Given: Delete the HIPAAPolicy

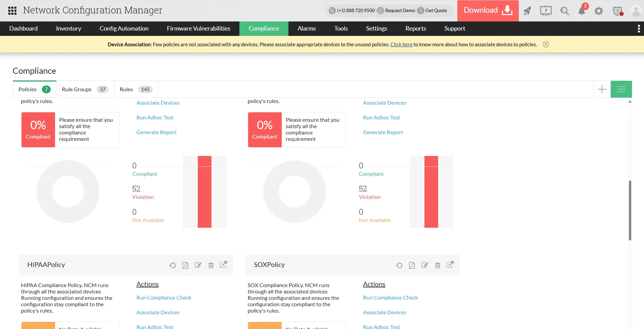Looking at the screenshot, I should tap(211, 265).
